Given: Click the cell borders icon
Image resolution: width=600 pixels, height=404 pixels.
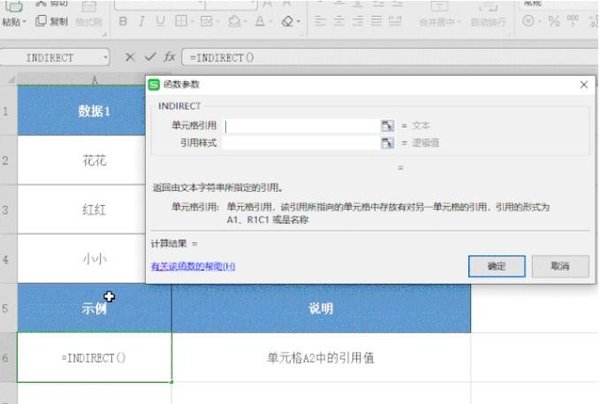Looking at the screenshot, I should [181, 21].
